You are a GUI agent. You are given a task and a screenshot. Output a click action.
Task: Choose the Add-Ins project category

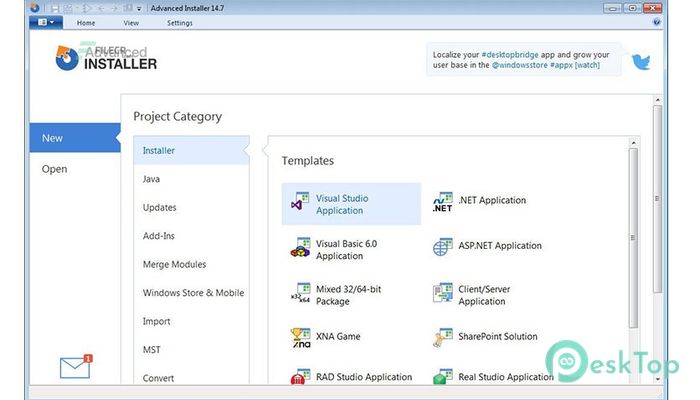pos(191,236)
